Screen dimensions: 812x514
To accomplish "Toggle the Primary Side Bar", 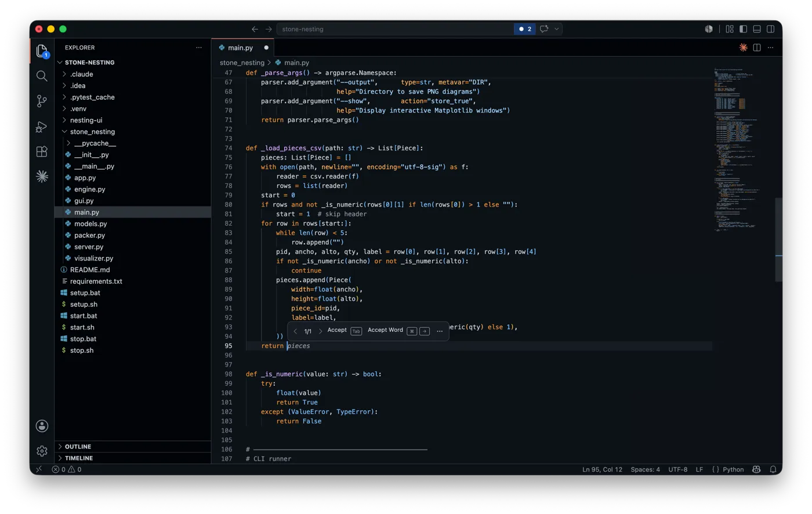I will [743, 29].
